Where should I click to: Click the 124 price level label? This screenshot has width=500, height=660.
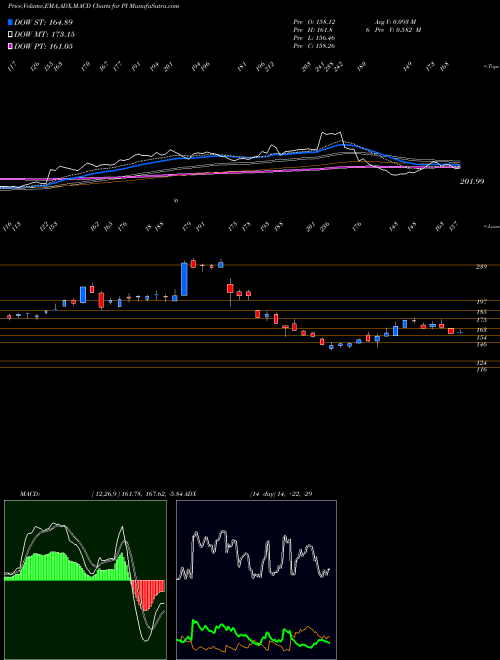482,363
